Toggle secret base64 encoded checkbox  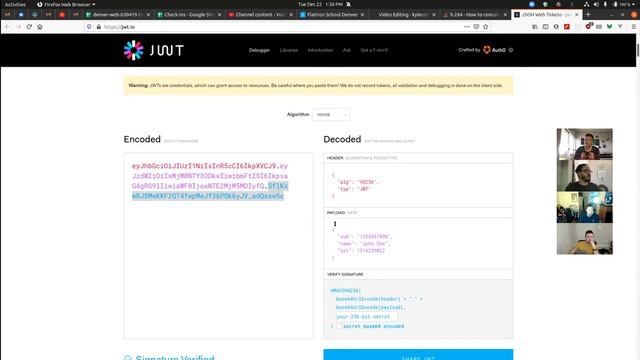tap(339, 326)
